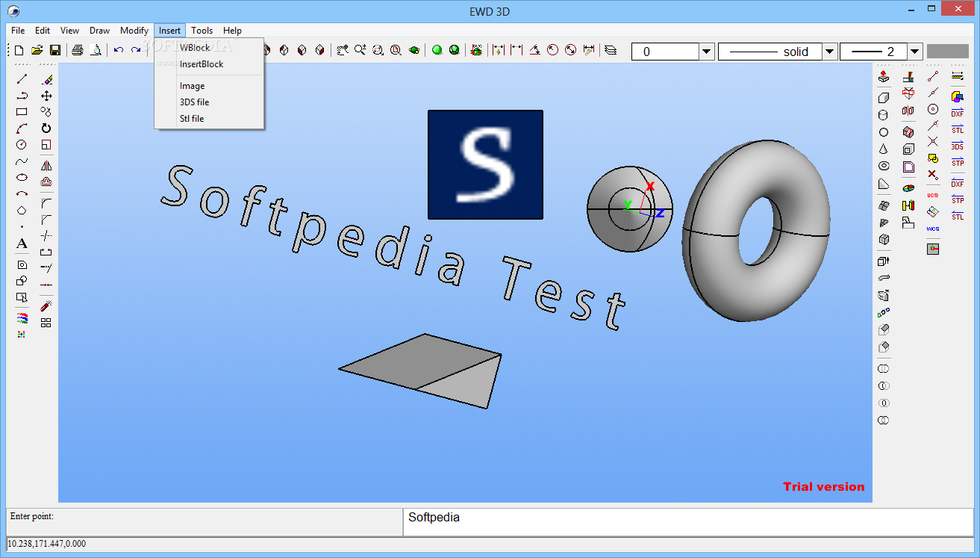Open the Tools menu
Image resolution: width=980 pixels, height=558 pixels.
(202, 31)
